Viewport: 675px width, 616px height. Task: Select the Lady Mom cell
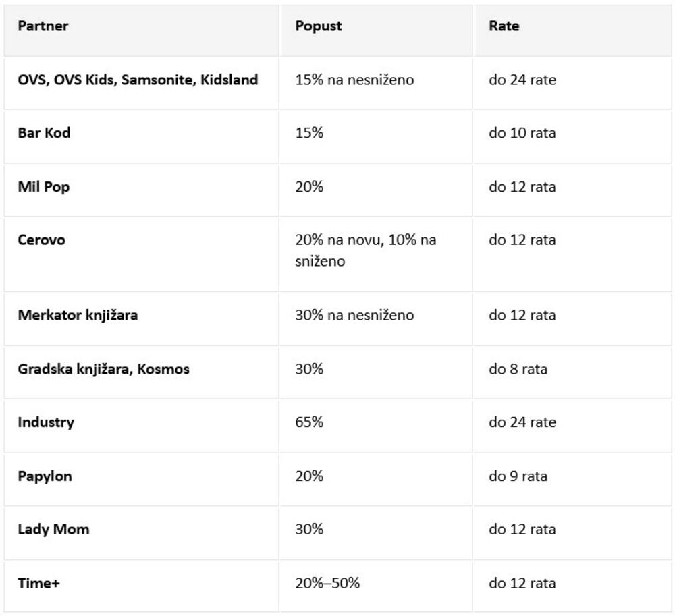click(53, 530)
